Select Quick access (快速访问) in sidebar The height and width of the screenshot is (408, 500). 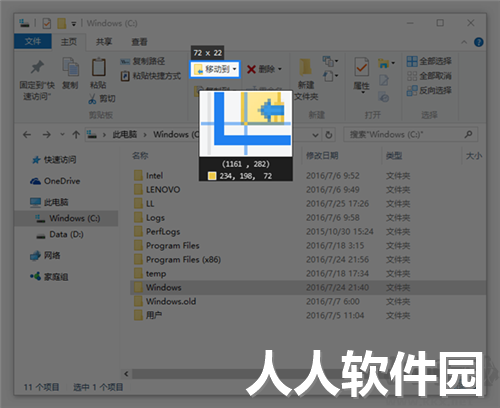[x=60, y=160]
